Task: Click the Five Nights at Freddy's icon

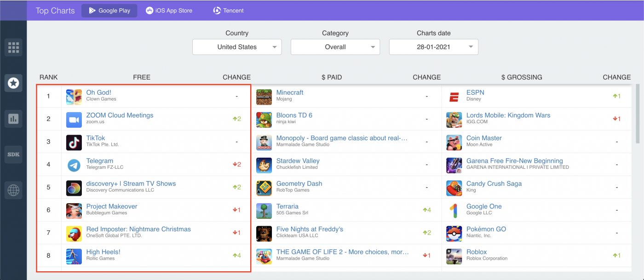Action: (x=264, y=234)
